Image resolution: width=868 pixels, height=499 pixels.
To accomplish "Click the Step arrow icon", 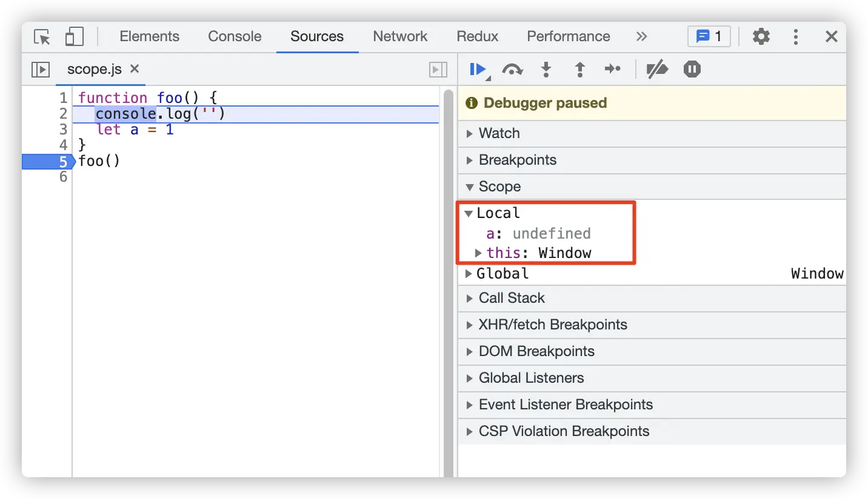I will pyautogui.click(x=613, y=70).
